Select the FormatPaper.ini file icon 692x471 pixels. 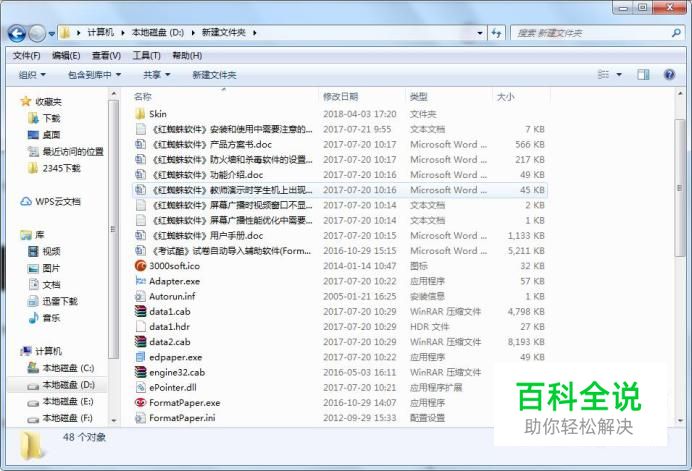tap(140, 418)
